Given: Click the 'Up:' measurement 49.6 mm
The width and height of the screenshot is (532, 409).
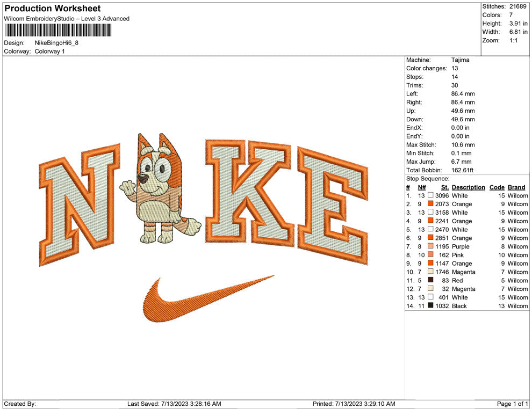Looking at the screenshot, I should [463, 111].
